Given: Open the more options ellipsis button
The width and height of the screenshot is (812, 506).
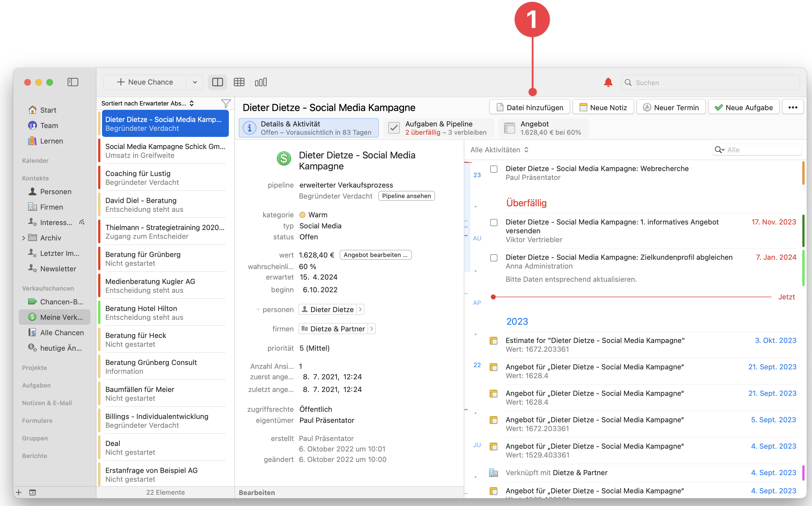Looking at the screenshot, I should [x=793, y=107].
